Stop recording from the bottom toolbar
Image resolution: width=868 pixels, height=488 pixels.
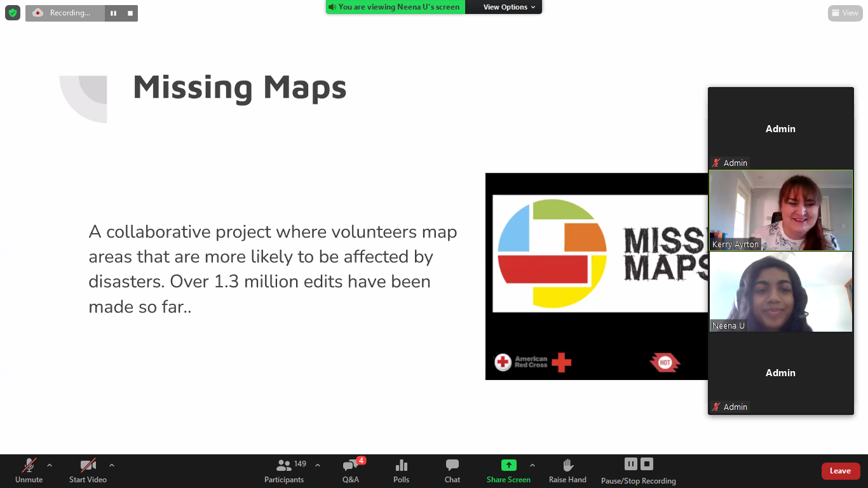coord(647,464)
